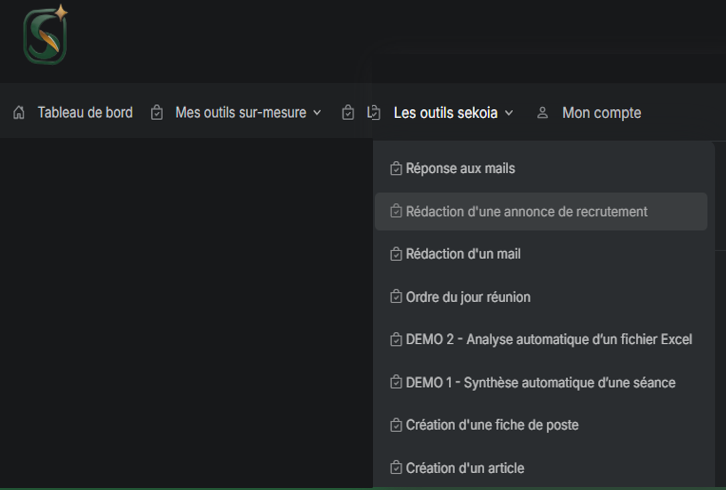Image resolution: width=726 pixels, height=490 pixels.
Task: Click the user icon beside Mon compte
Action: (543, 113)
